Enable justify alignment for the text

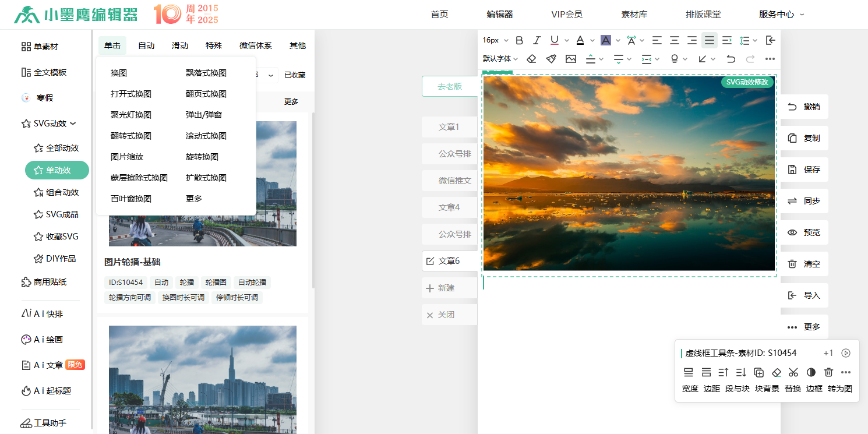tap(709, 40)
